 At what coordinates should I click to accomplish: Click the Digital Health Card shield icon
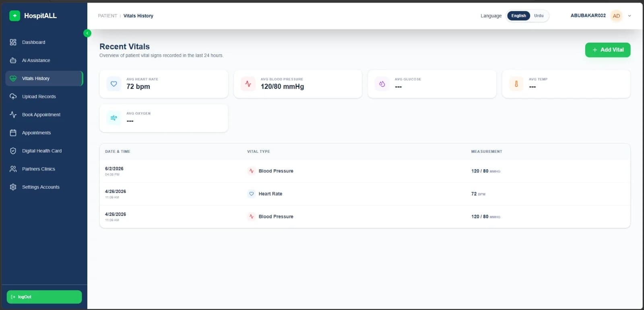pos(13,151)
